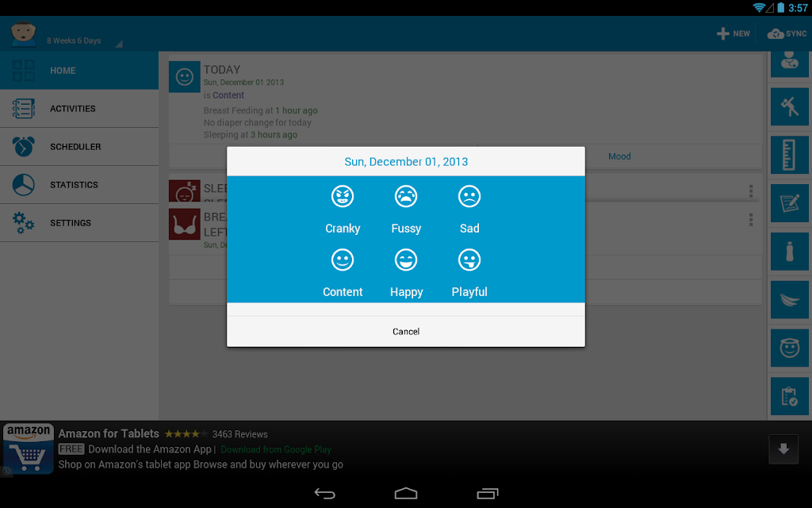
Task: Cancel the mood selection dialog
Action: (406, 331)
